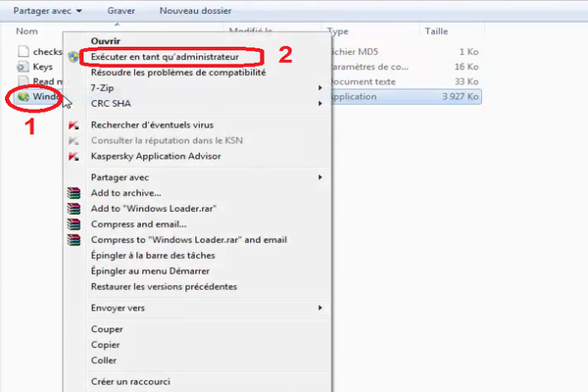Choose Créer un raccourci
This screenshot has height=392, width=588.
(130, 381)
